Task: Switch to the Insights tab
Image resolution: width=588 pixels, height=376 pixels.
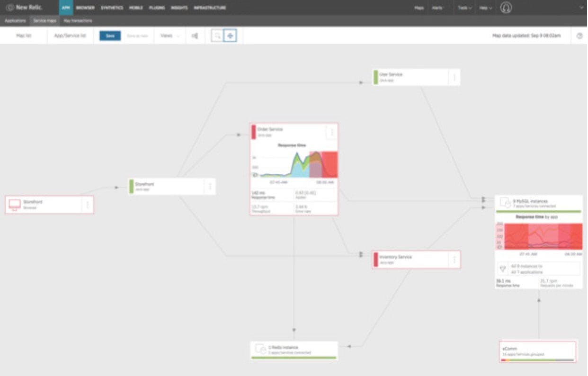Action: 179,8
